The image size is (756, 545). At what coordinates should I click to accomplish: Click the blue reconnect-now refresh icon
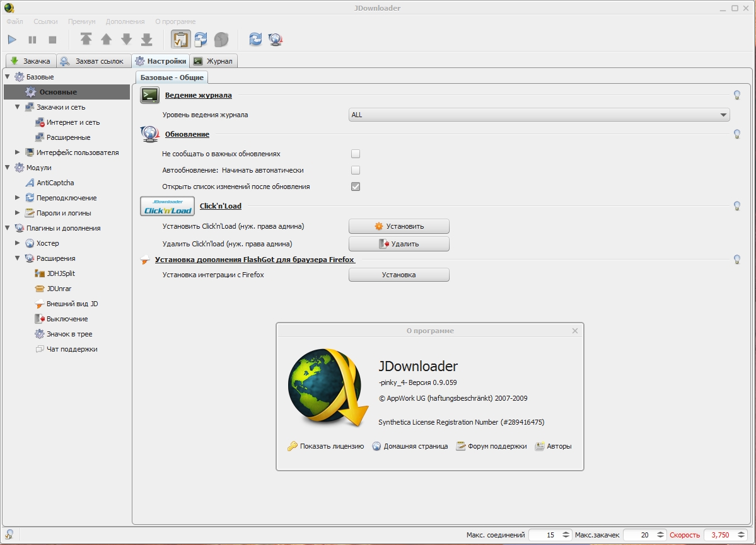pos(255,40)
